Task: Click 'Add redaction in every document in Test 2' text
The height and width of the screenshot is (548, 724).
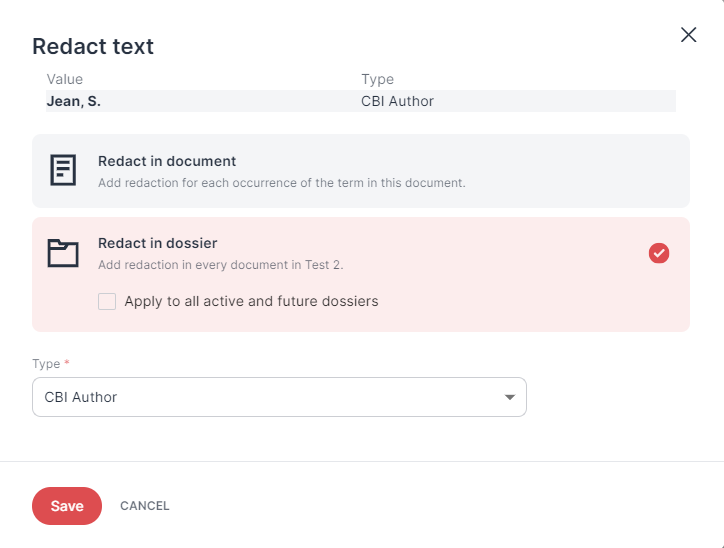Action: [x=220, y=265]
